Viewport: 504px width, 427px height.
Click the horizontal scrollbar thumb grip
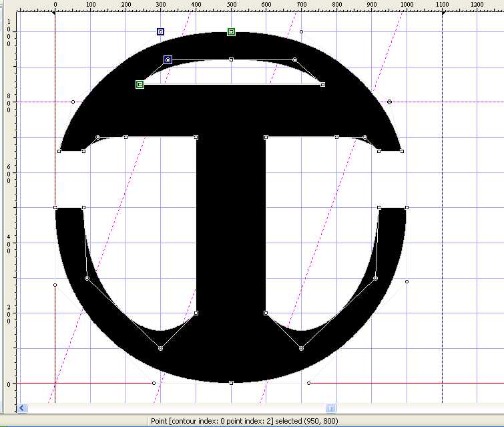[x=330, y=408]
